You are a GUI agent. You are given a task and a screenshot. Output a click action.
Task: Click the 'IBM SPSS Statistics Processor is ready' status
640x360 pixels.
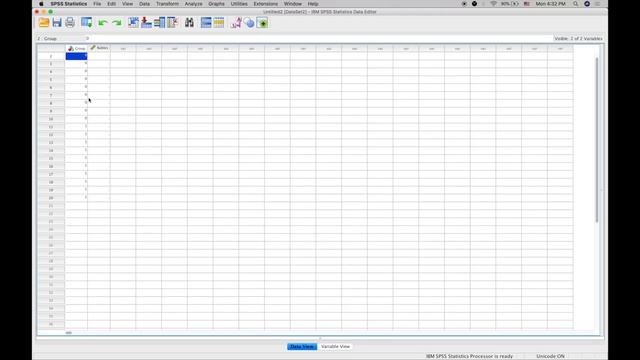pyautogui.click(x=469, y=356)
